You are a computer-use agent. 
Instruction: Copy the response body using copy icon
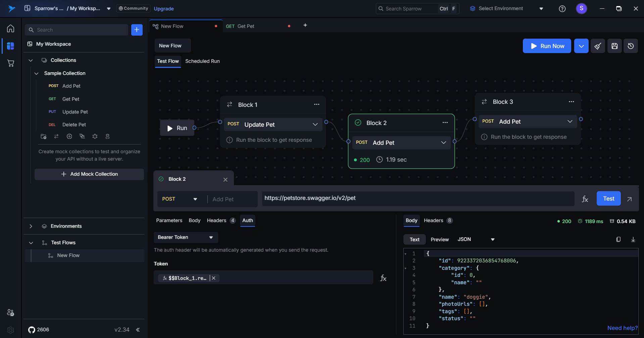point(618,239)
